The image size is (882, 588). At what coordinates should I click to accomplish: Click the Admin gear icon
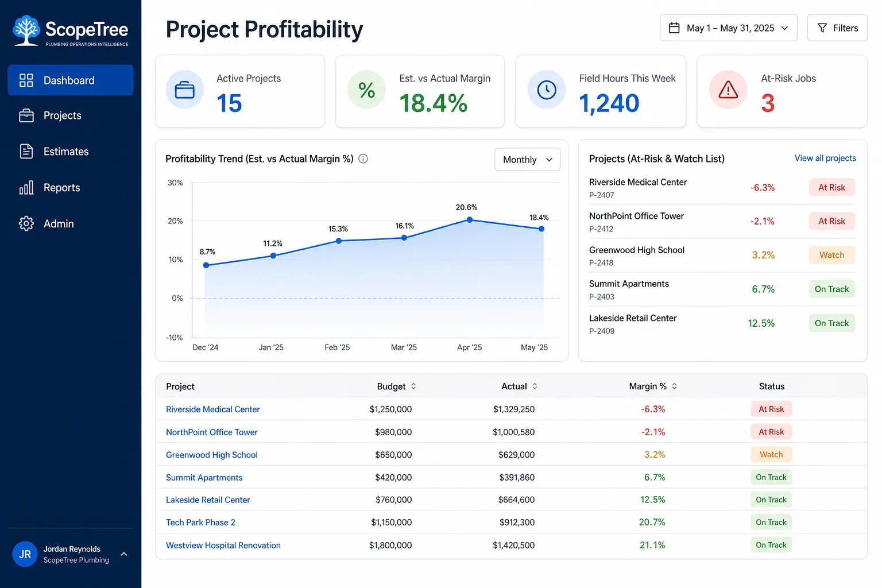pyautogui.click(x=26, y=223)
